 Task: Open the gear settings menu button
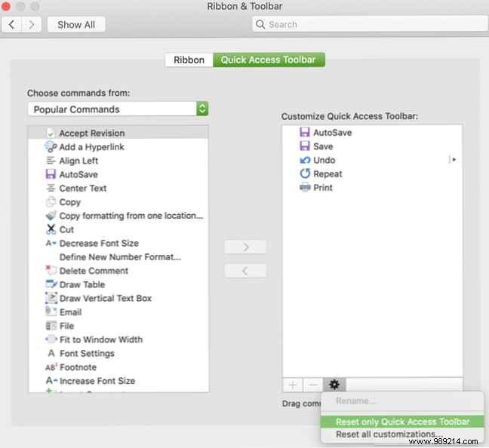tap(334, 385)
